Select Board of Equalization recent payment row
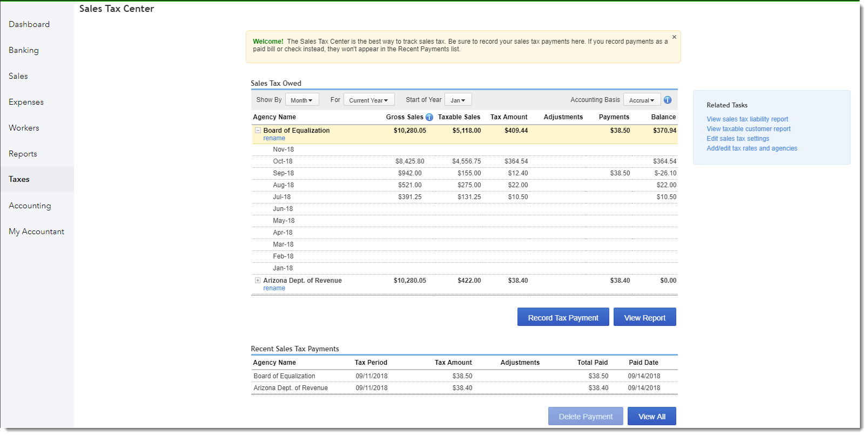 tap(465, 376)
